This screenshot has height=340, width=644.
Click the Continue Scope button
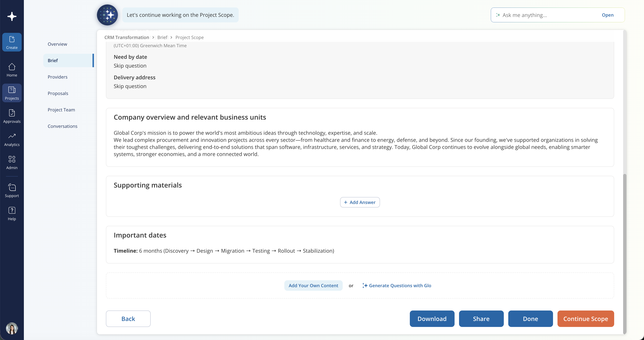[585, 319]
